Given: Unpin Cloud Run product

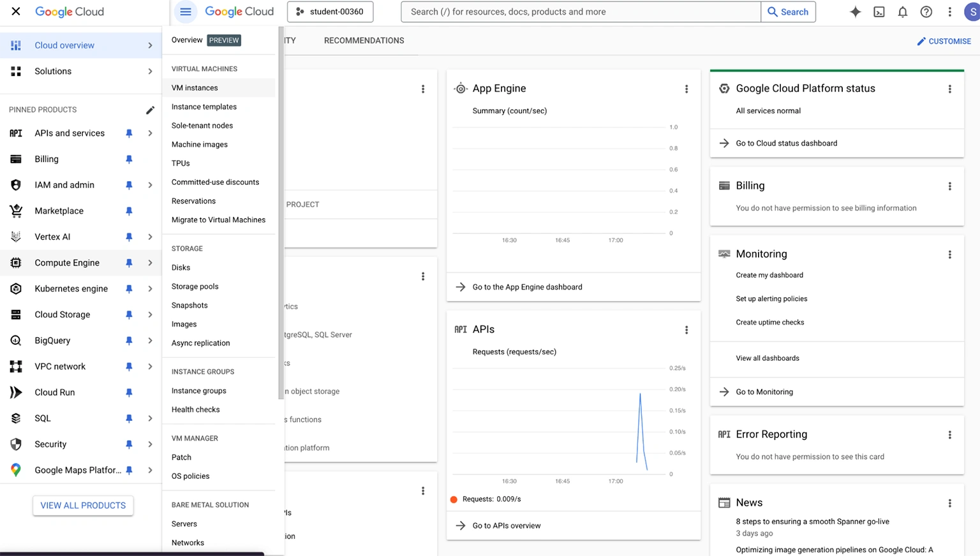Looking at the screenshot, I should (129, 392).
